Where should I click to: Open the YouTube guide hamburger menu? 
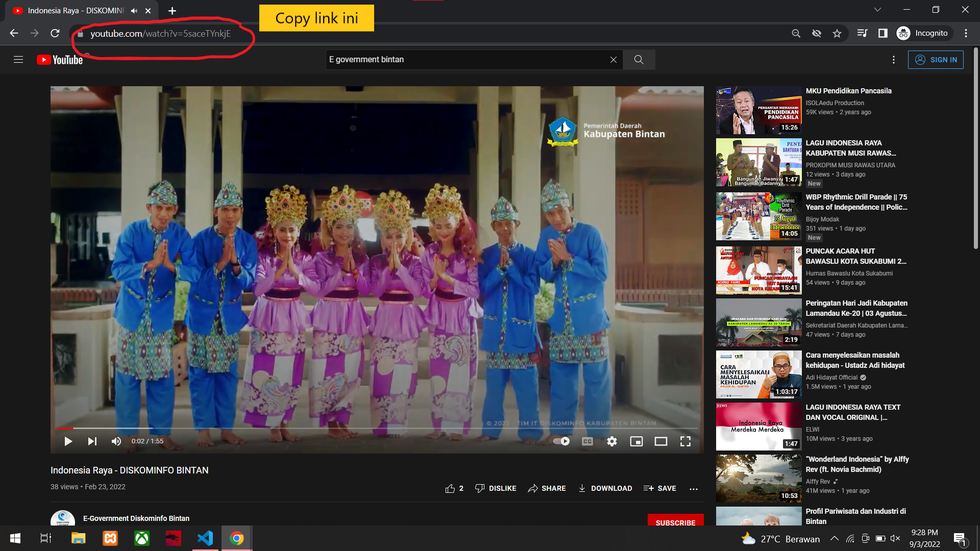coord(18,60)
